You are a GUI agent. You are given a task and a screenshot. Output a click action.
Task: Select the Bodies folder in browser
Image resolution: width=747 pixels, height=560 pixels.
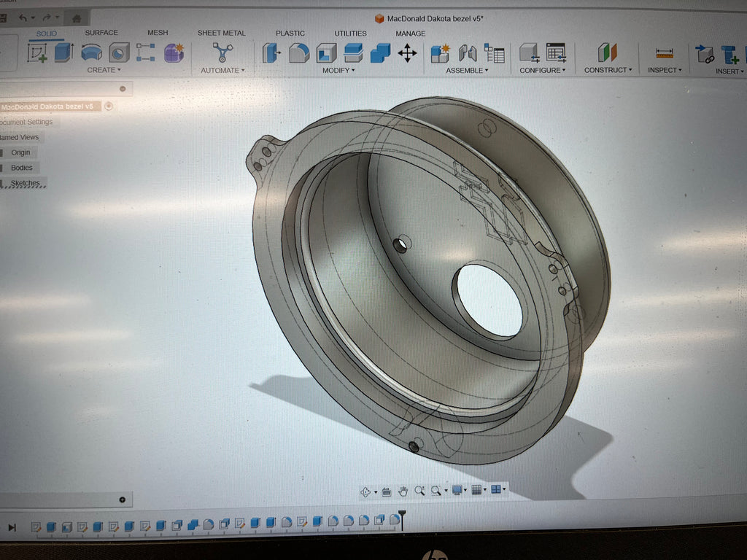click(21, 168)
